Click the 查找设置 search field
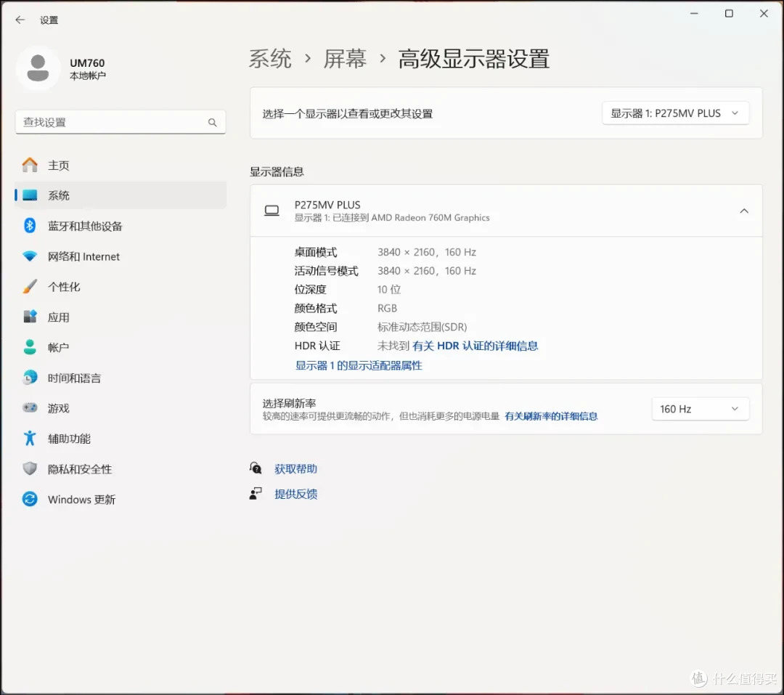 coord(121,122)
